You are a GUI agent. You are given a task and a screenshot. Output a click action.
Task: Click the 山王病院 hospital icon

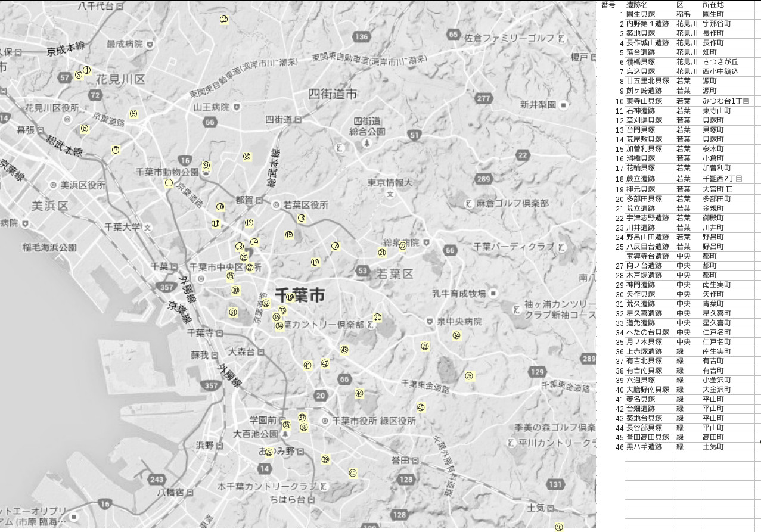click(237, 107)
